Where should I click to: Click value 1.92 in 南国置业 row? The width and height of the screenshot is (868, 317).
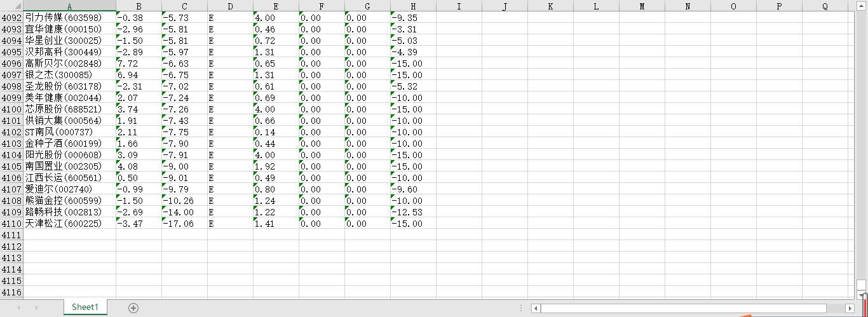click(x=276, y=166)
